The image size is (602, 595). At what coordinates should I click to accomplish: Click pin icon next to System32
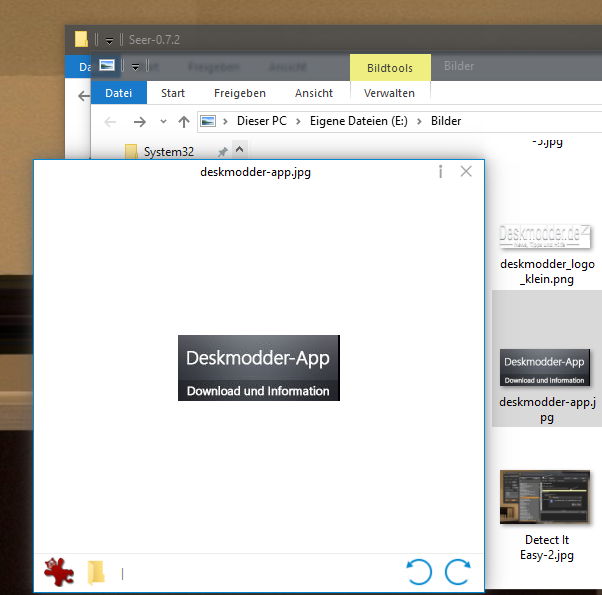click(x=222, y=152)
